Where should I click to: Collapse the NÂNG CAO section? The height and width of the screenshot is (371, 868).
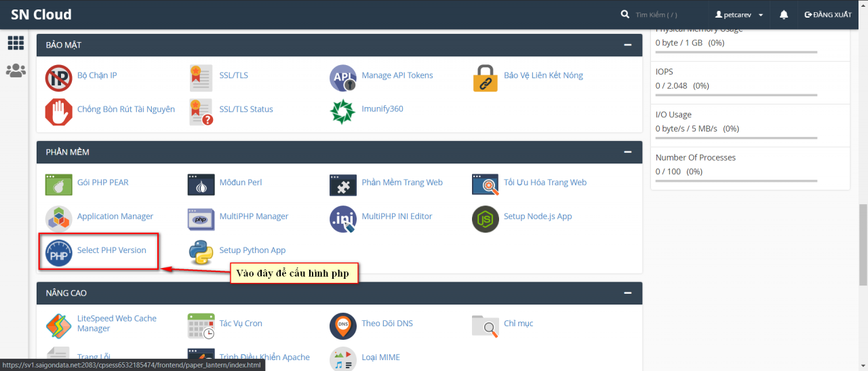(628, 293)
